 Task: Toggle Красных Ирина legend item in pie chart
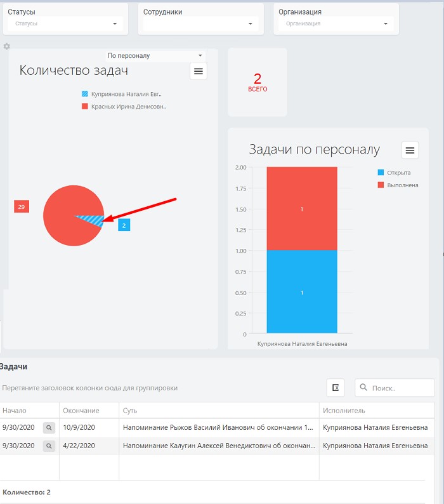tap(124, 107)
